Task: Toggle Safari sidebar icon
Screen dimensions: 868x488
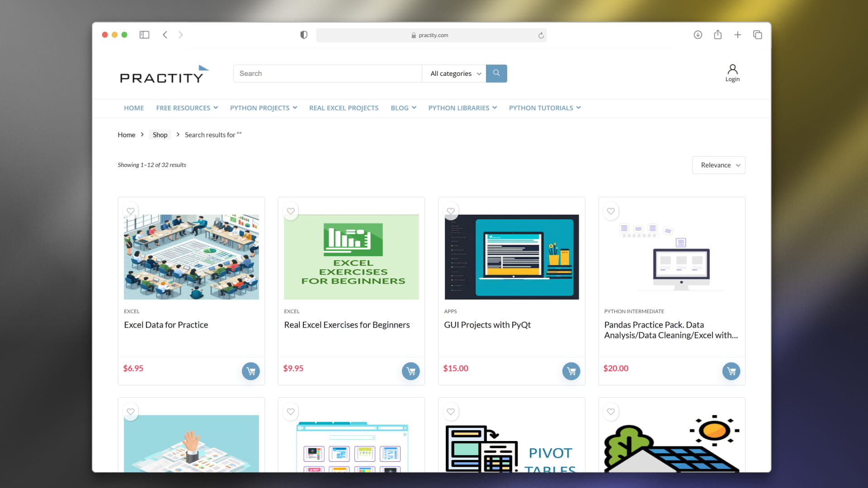Action: [144, 35]
